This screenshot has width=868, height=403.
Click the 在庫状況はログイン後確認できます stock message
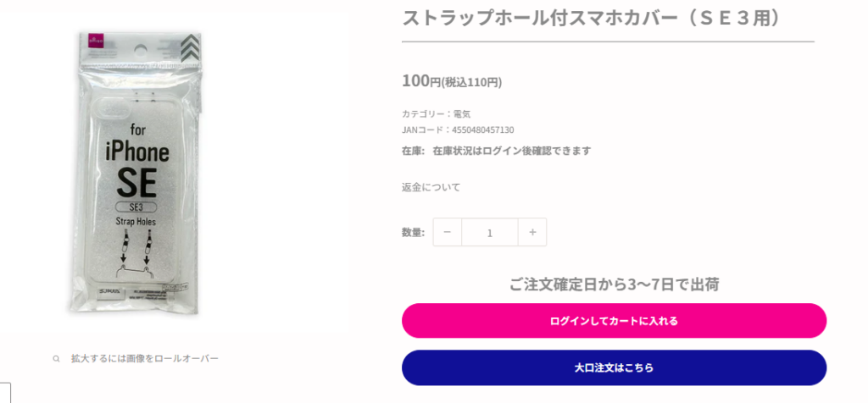pyautogui.click(x=511, y=151)
